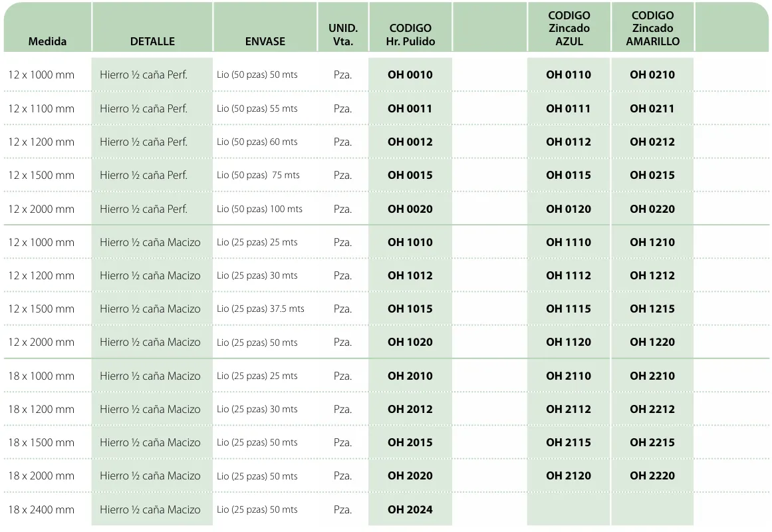
Task: Click product code OH 0010
Action: click(410, 75)
